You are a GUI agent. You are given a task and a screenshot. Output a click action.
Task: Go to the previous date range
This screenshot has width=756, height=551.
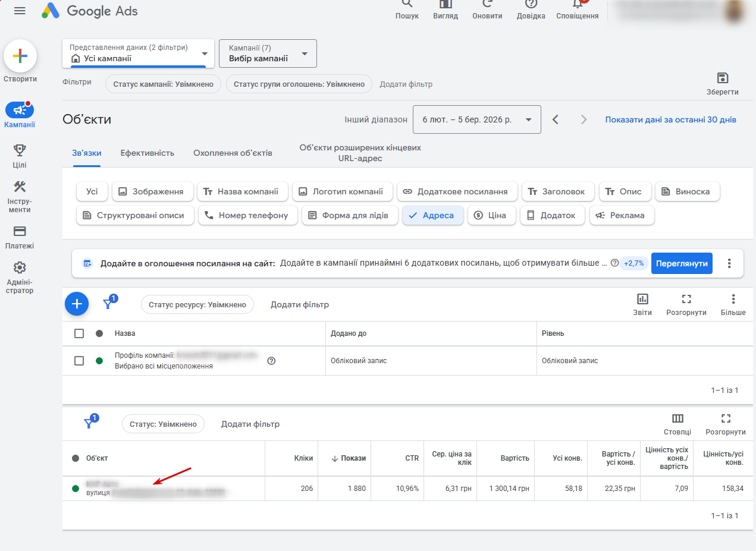[556, 119]
